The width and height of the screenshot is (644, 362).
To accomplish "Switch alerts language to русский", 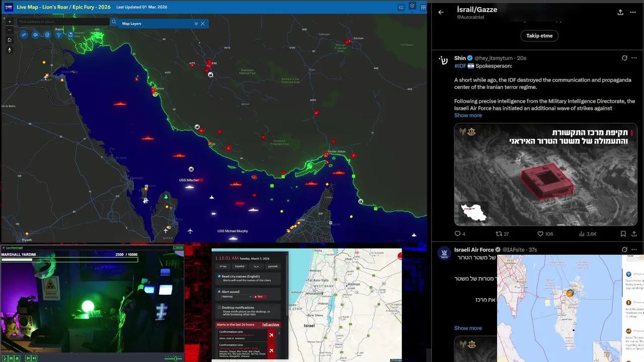I will [272, 266].
